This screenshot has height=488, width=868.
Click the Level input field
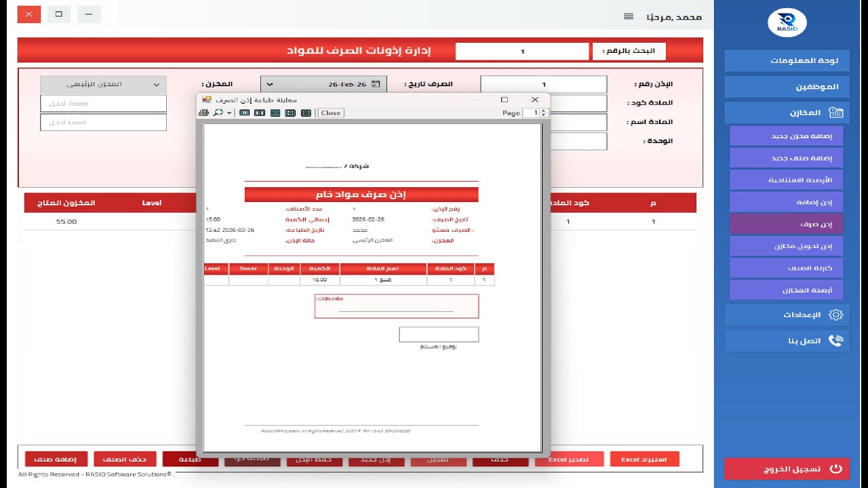[103, 123]
